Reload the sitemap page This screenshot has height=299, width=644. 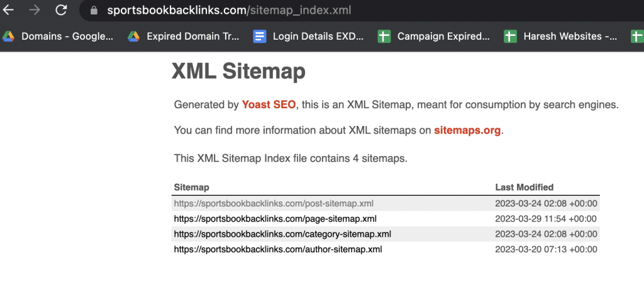(61, 10)
